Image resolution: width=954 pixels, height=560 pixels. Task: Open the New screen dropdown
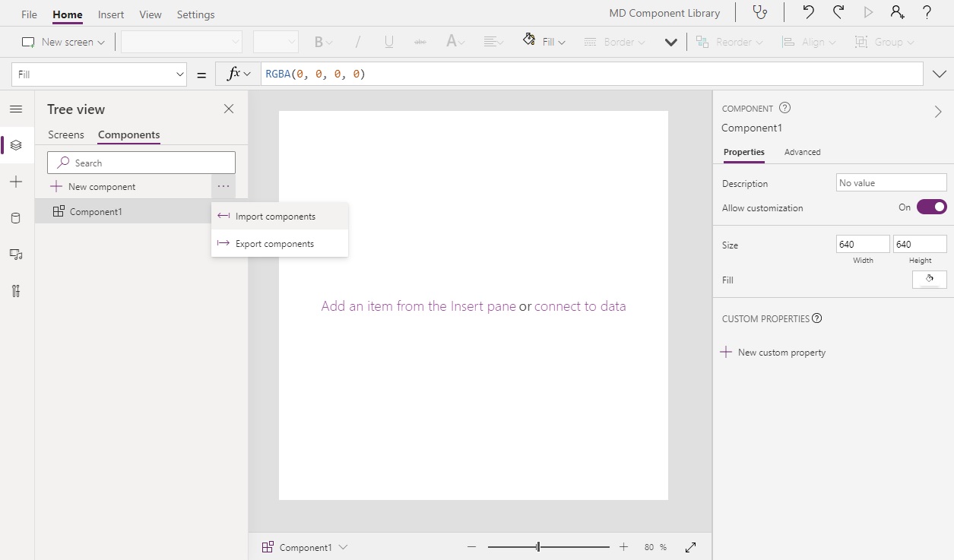pyautogui.click(x=63, y=42)
